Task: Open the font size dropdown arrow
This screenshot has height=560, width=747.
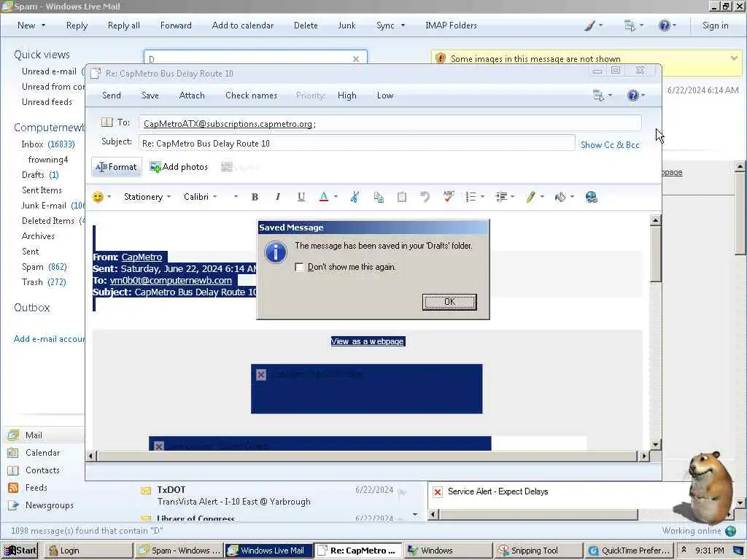Action: pyautogui.click(x=236, y=197)
